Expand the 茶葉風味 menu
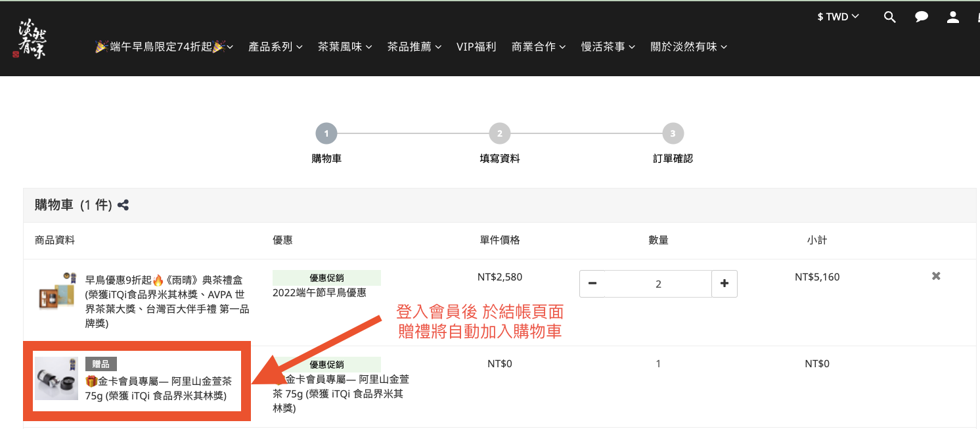The height and width of the screenshot is (429, 980). pyautogui.click(x=345, y=47)
